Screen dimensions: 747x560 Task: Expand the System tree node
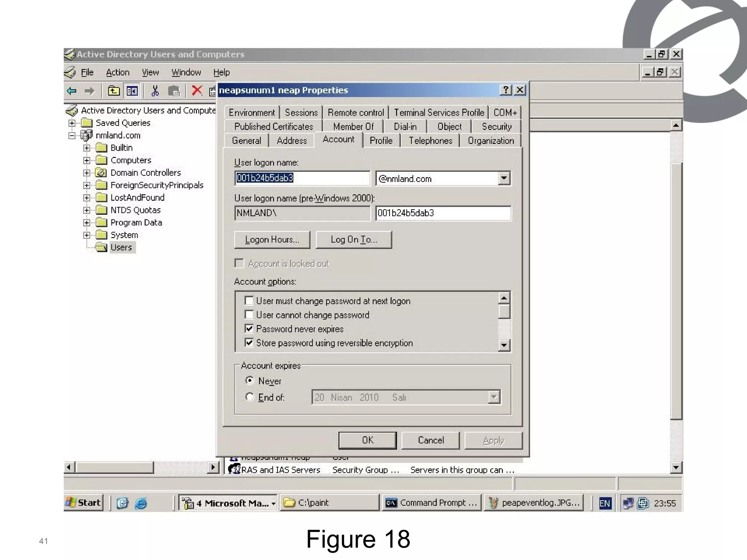(86, 235)
